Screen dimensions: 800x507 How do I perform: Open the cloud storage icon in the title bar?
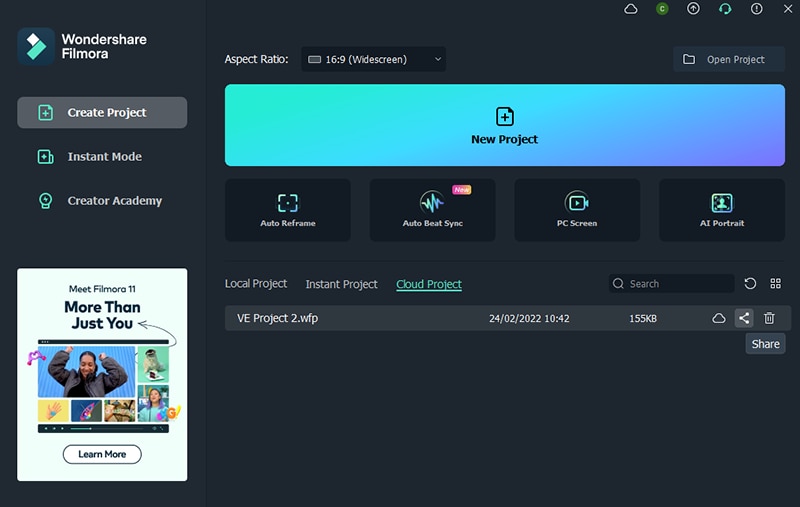[x=631, y=9]
